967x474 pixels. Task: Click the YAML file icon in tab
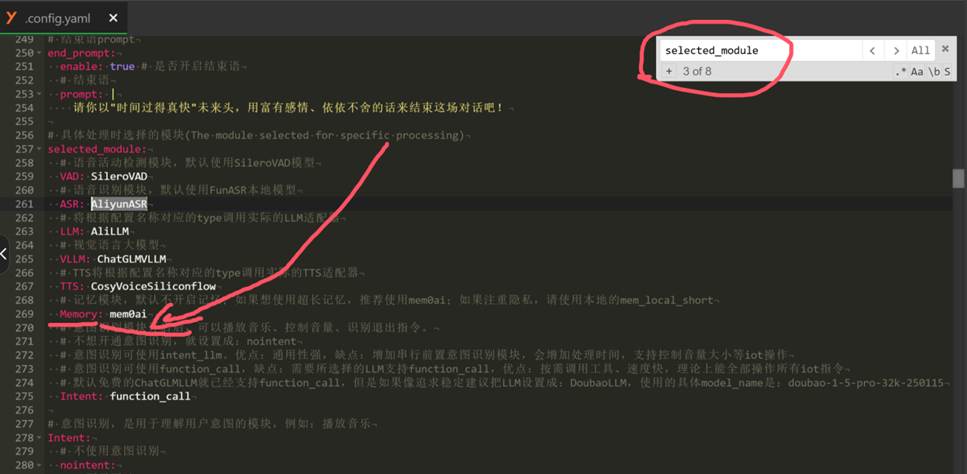[10, 17]
